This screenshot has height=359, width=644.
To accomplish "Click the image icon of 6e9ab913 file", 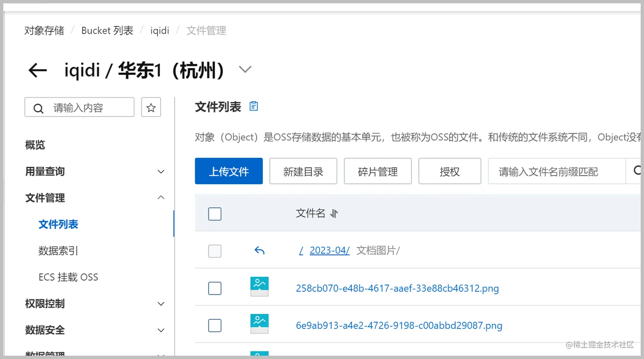I will pyautogui.click(x=259, y=324).
